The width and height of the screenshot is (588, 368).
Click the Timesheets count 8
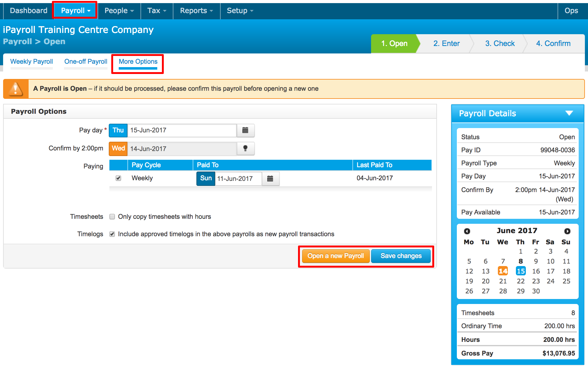[x=573, y=313]
